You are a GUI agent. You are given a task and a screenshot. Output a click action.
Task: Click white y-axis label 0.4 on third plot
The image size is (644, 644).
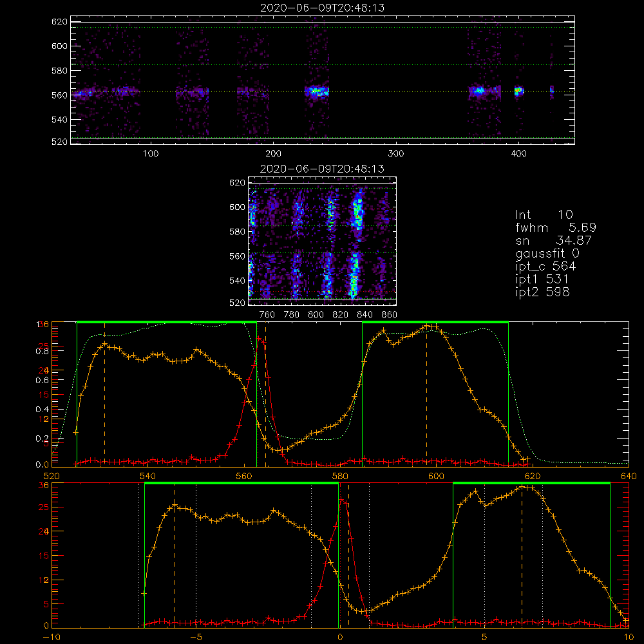coord(43,409)
